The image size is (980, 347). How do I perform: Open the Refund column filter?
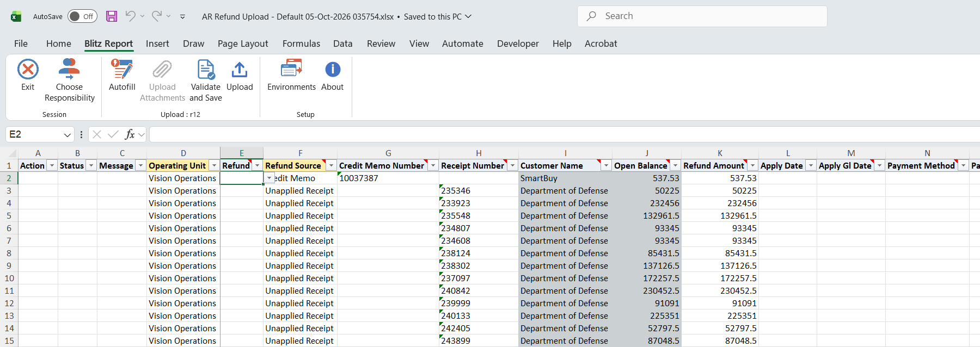click(x=257, y=165)
